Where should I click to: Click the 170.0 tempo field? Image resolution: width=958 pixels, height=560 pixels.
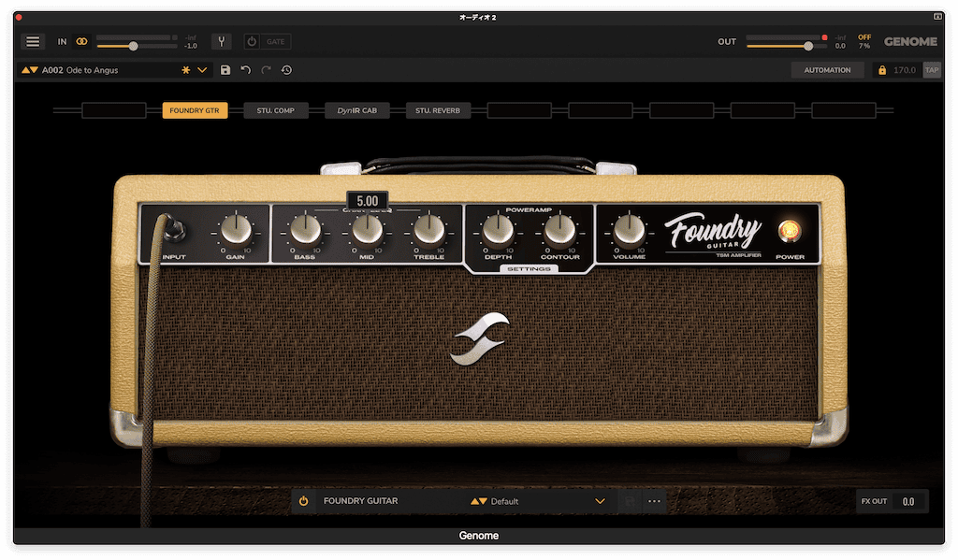(905, 70)
